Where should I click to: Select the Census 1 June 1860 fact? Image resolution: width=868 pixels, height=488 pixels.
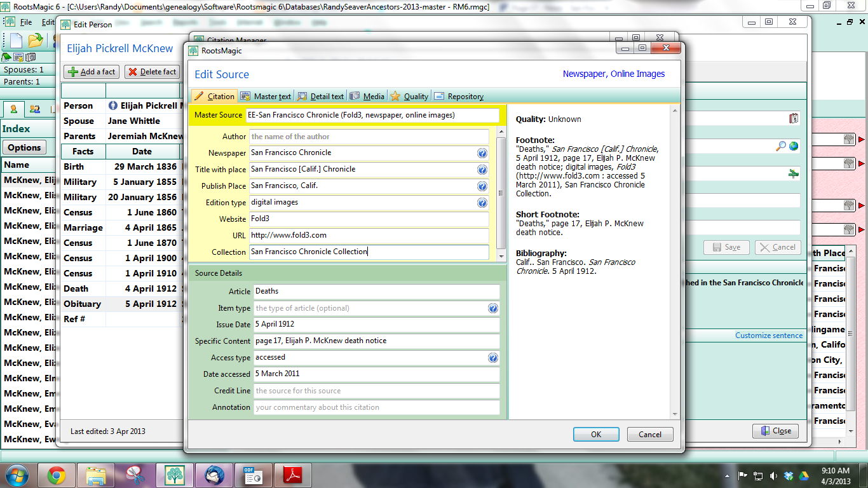122,212
